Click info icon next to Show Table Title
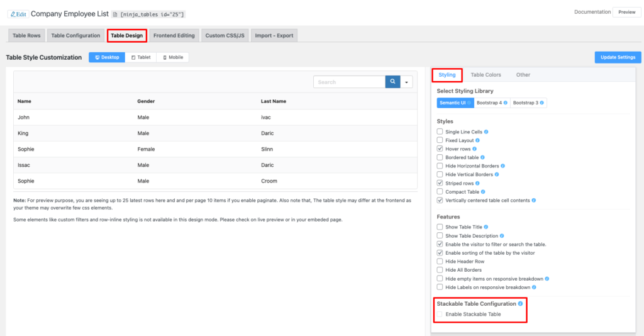Image resolution: width=644 pixels, height=336 pixels. pyautogui.click(x=486, y=227)
